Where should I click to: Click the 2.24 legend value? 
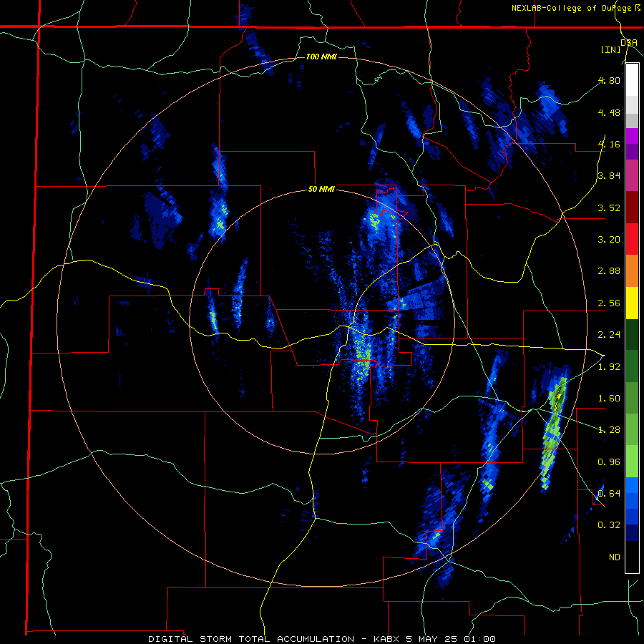pos(609,335)
